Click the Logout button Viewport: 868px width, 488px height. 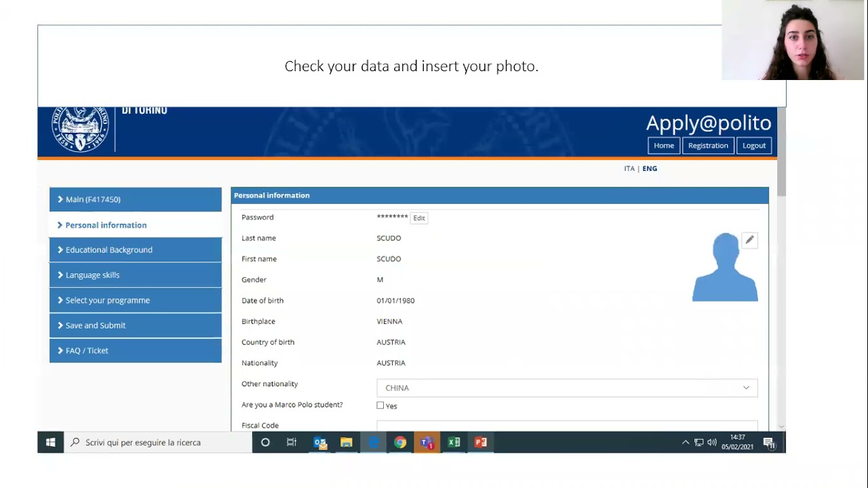tap(754, 146)
